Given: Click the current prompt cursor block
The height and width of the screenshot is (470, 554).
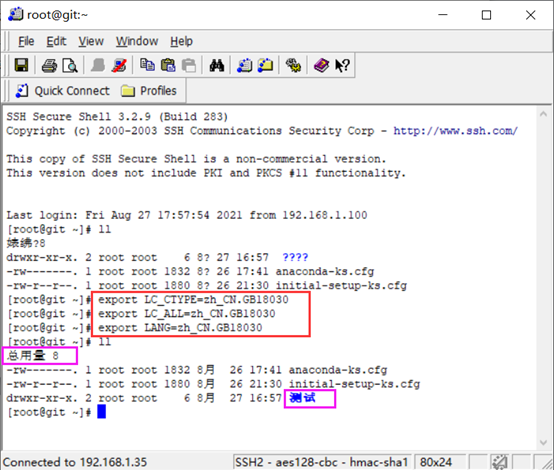Looking at the screenshot, I should click(x=102, y=412).
